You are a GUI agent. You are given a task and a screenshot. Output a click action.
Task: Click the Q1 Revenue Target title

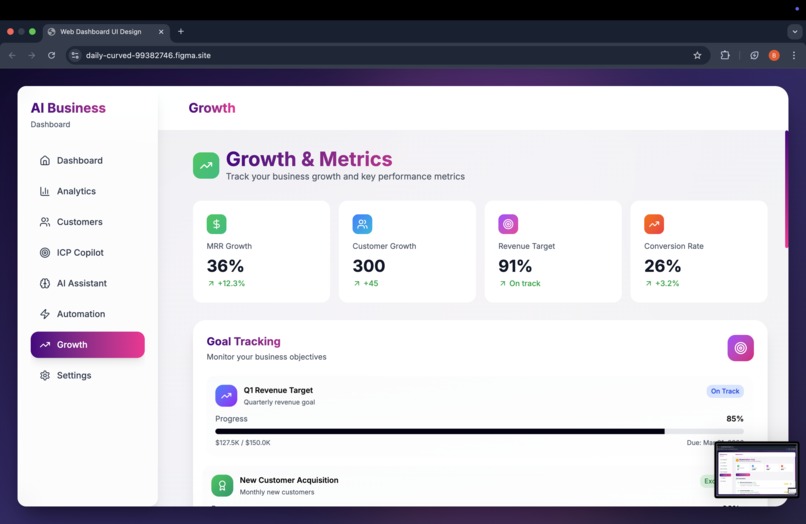[278, 390]
